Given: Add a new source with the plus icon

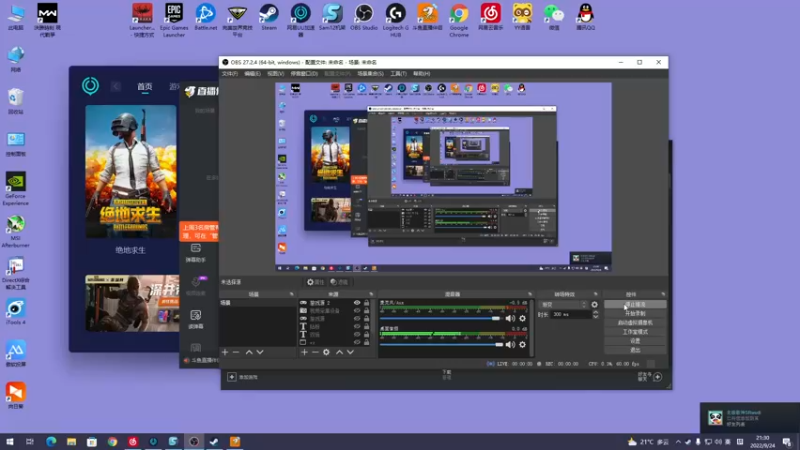Looking at the screenshot, I should [304, 352].
